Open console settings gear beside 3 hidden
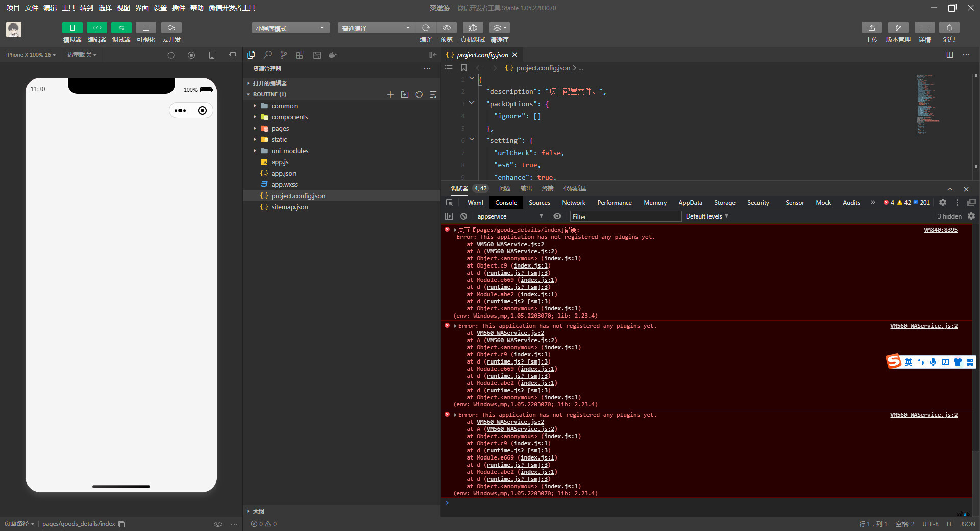 tap(971, 216)
